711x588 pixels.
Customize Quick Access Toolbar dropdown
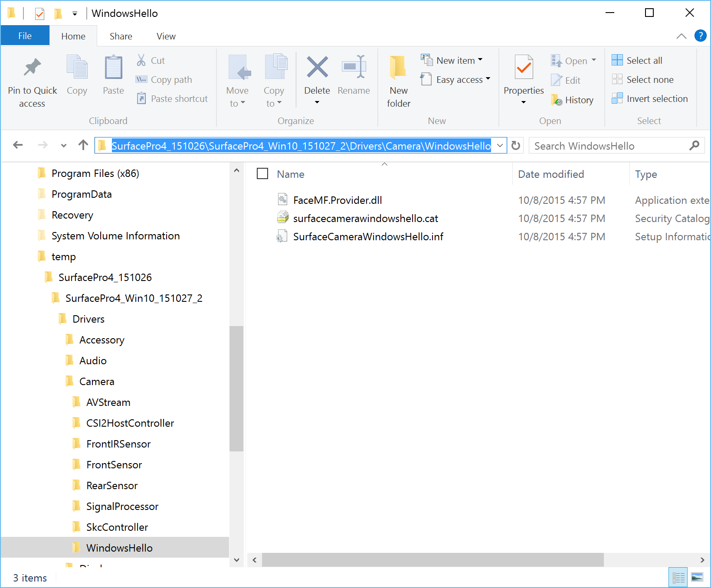tap(75, 14)
